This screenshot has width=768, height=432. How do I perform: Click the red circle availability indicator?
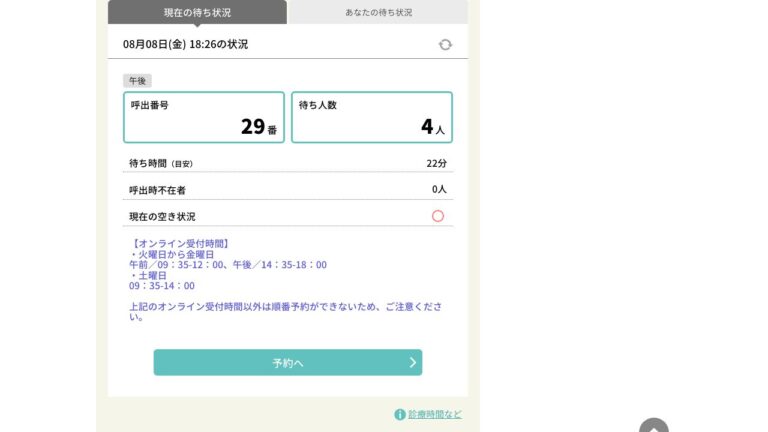(x=437, y=216)
